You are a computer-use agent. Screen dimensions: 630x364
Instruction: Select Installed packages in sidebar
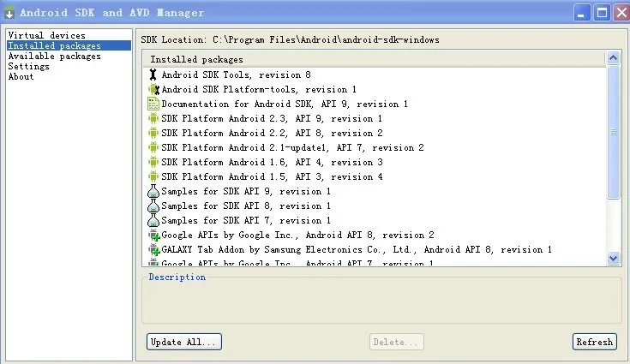[69, 45]
